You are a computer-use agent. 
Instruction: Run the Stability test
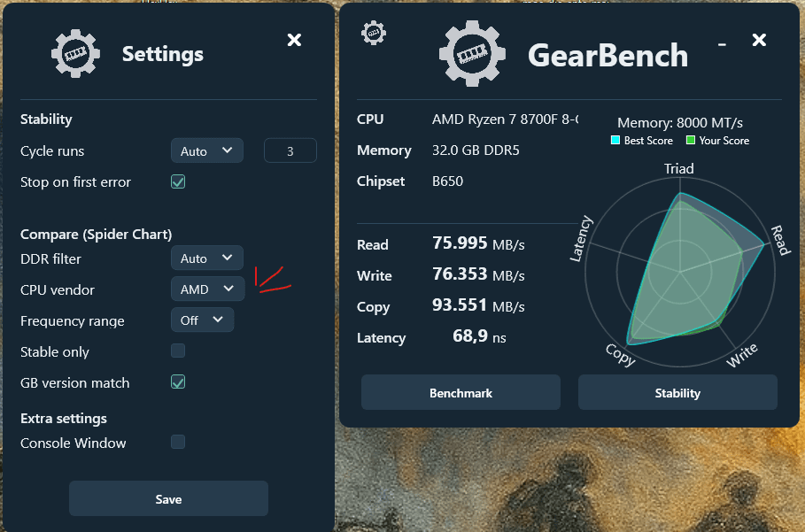point(677,392)
